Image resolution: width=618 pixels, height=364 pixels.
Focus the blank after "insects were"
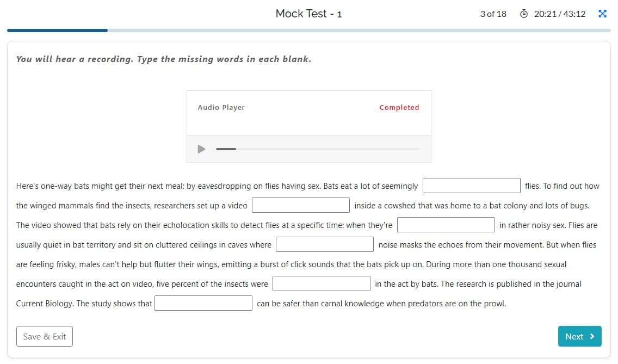(322, 284)
